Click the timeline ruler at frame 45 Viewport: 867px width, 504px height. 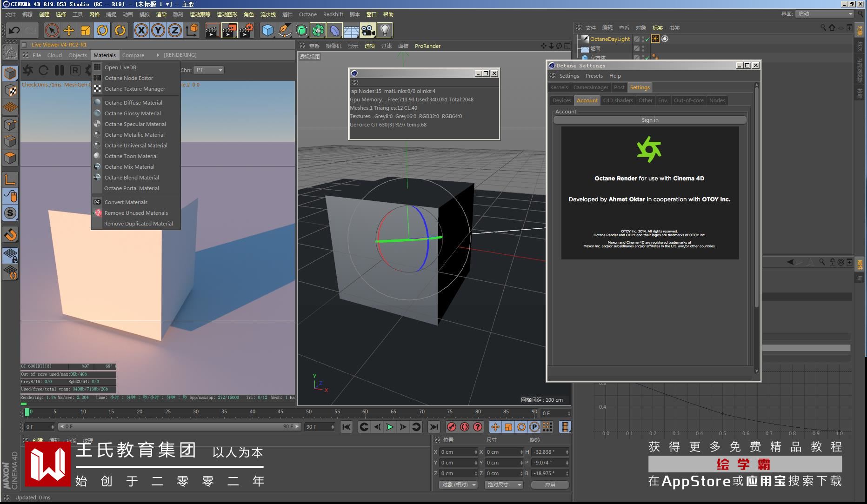(280, 412)
